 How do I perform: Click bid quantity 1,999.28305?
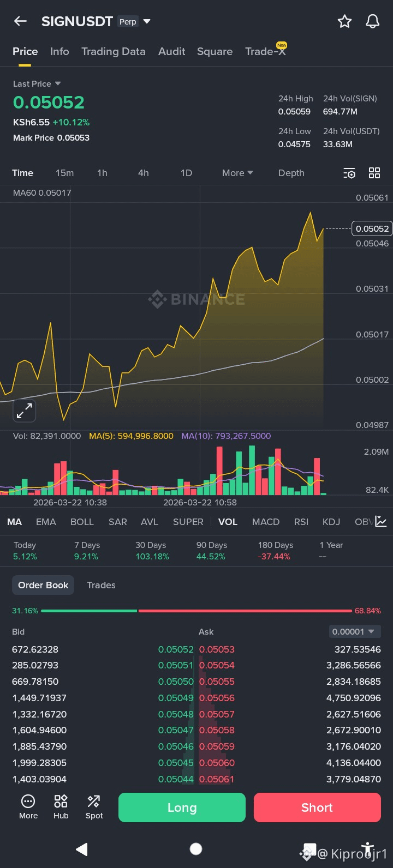[39, 763]
